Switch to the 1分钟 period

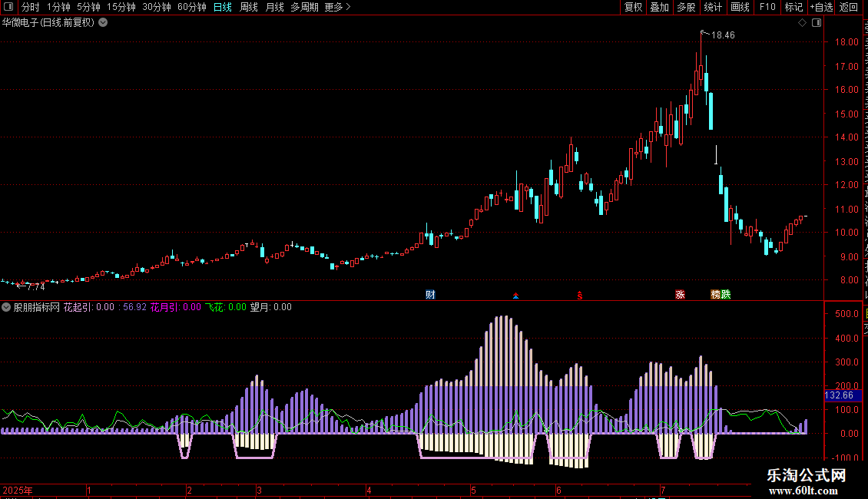tap(58, 7)
